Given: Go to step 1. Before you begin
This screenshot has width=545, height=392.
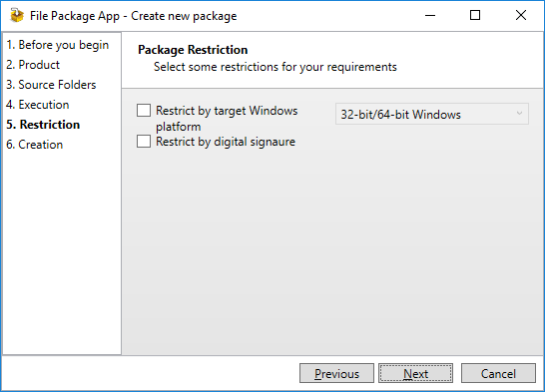Looking at the screenshot, I should coord(57,45).
